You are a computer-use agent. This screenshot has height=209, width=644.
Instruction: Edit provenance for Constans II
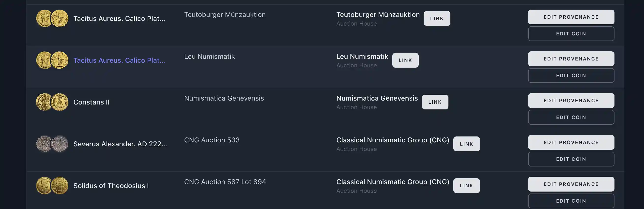(x=571, y=100)
